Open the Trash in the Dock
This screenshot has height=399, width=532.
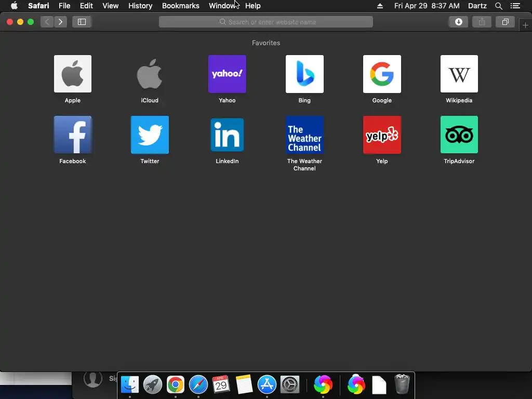pyautogui.click(x=402, y=384)
